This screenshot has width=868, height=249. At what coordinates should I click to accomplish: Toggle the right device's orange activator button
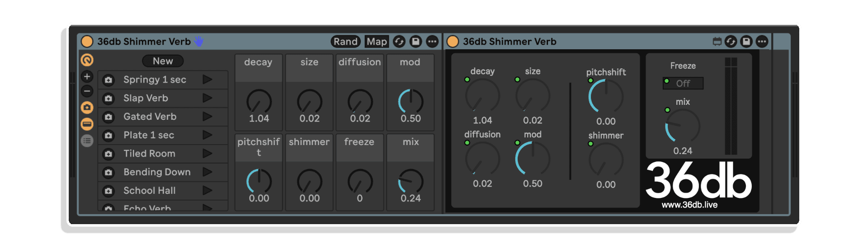tap(453, 42)
